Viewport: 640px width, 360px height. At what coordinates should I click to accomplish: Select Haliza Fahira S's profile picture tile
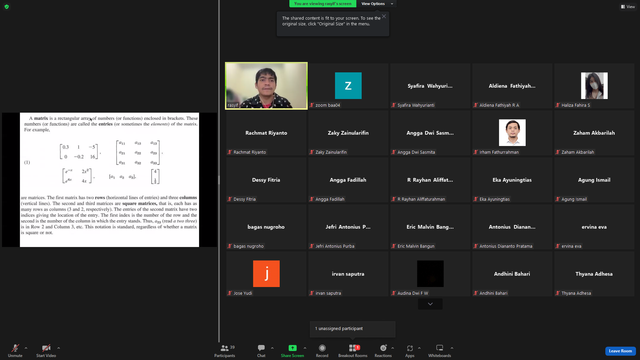(594, 86)
